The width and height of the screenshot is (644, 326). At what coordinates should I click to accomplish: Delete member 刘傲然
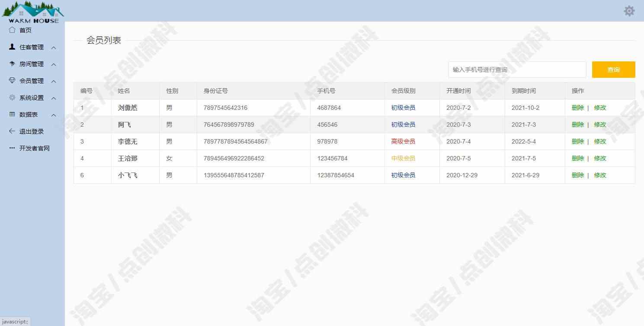pos(577,108)
